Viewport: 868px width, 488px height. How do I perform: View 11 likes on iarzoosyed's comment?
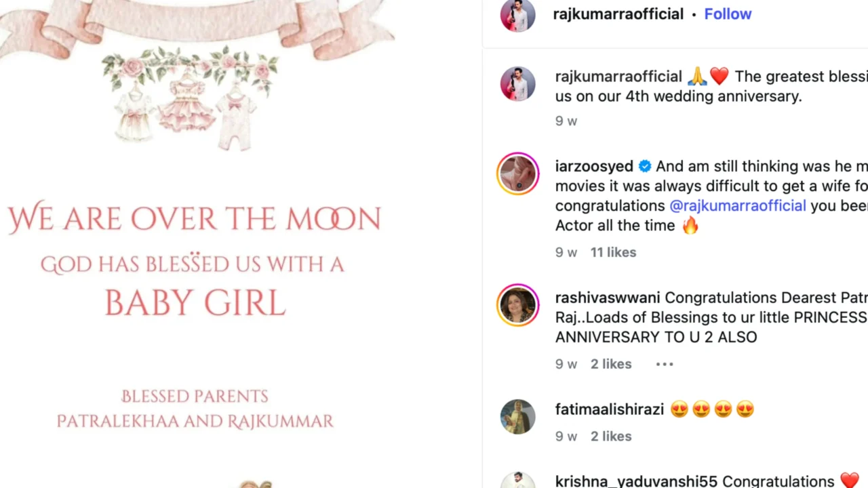(613, 251)
